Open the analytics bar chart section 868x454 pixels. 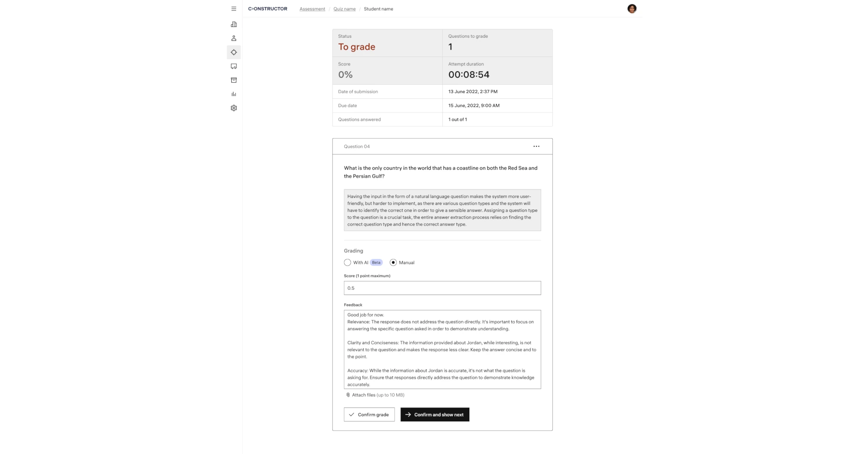click(x=233, y=94)
